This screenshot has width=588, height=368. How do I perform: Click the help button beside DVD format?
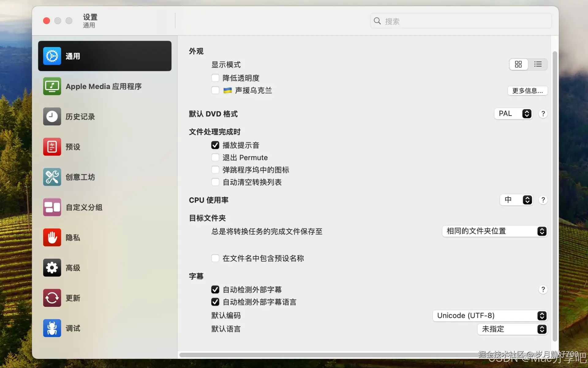pos(543,113)
